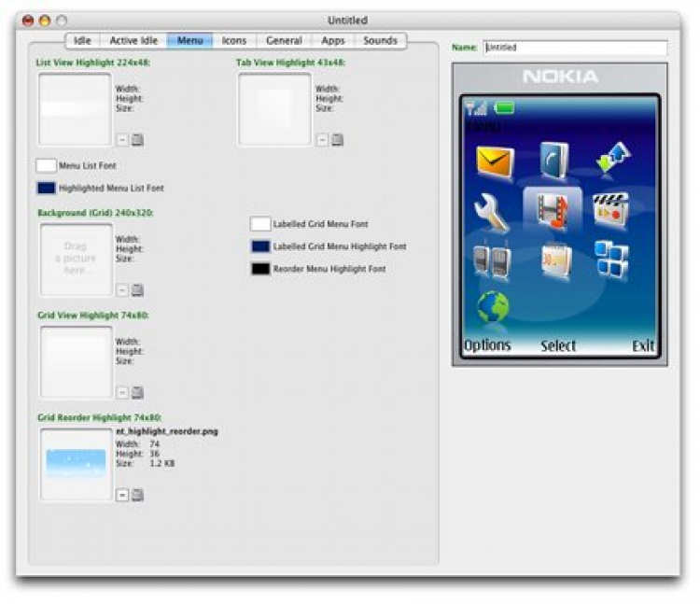This screenshot has height=604, width=700.
Task: Click Grid Reorder Highlight image preview
Action: 77,464
